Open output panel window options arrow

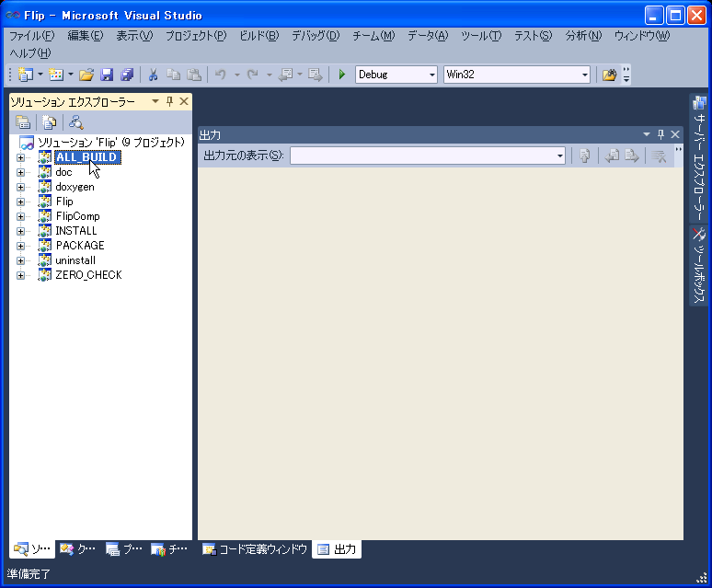tap(647, 134)
